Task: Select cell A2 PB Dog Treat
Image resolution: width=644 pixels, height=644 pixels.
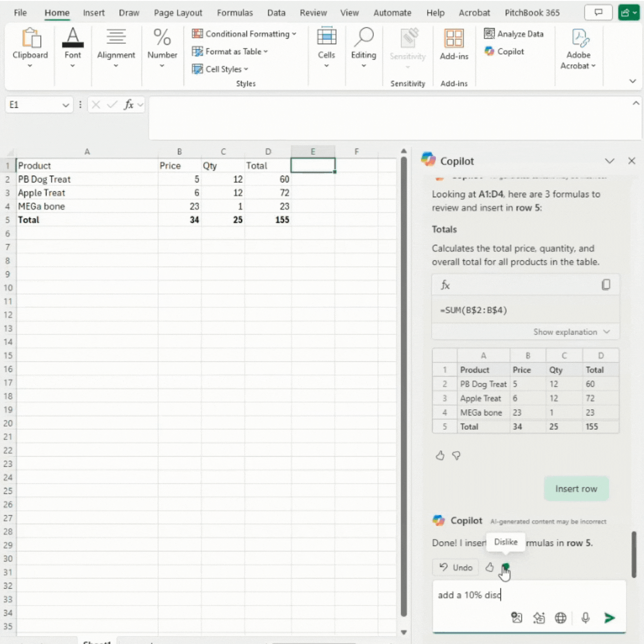Action: pos(87,179)
